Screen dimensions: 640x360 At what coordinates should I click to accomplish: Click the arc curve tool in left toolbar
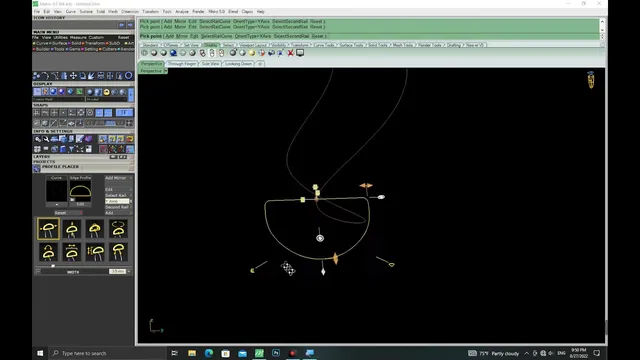pyautogui.click(x=45, y=76)
